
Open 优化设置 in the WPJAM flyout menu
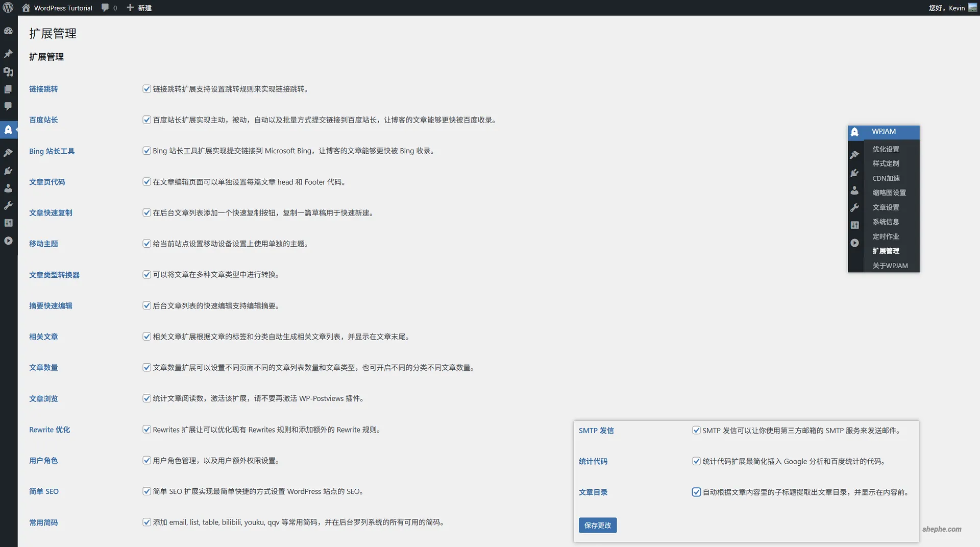coord(887,149)
